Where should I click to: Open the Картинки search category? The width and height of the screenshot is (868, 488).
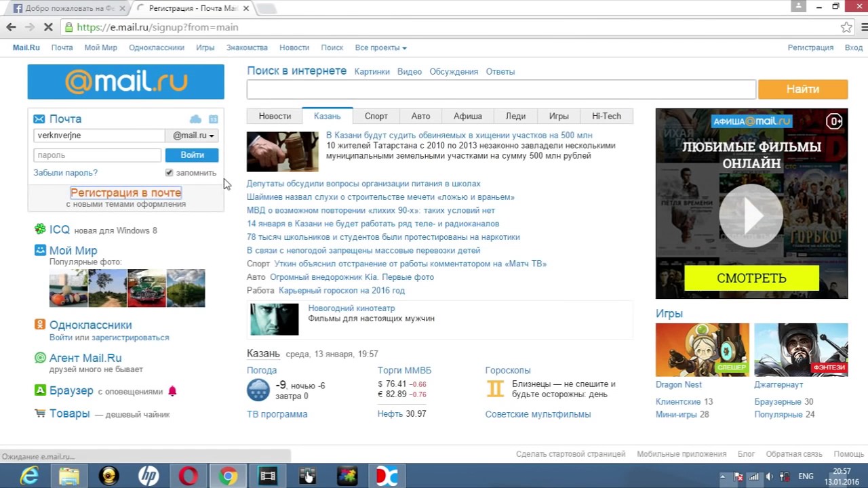(372, 71)
